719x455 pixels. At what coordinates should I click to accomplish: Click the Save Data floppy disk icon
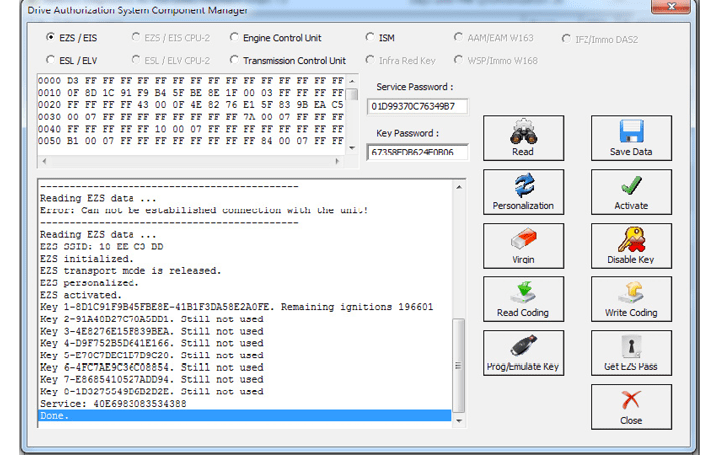[630, 133]
